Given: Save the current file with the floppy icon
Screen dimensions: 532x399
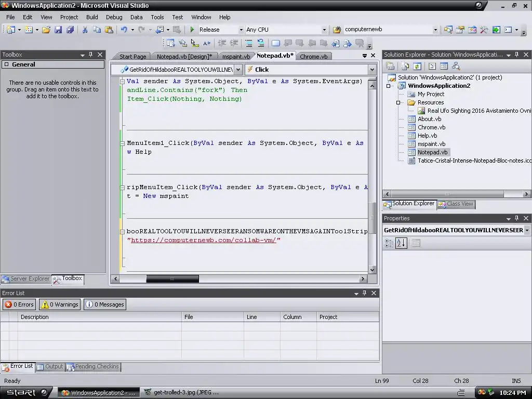Looking at the screenshot, I should [x=58, y=30].
